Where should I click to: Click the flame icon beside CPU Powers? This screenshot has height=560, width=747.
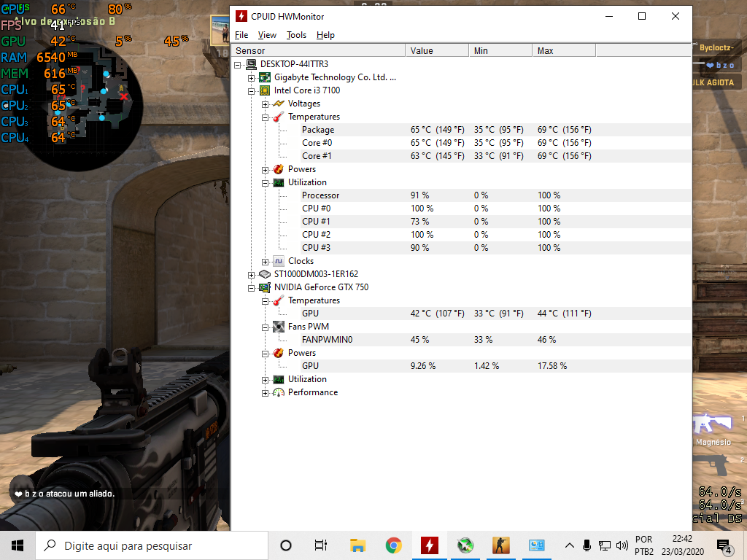coord(279,169)
